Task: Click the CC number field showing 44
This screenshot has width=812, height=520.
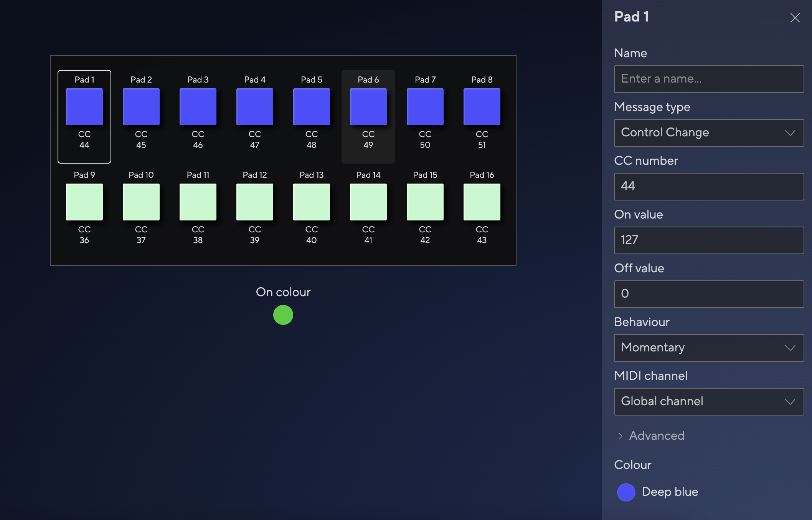Action: tap(709, 187)
